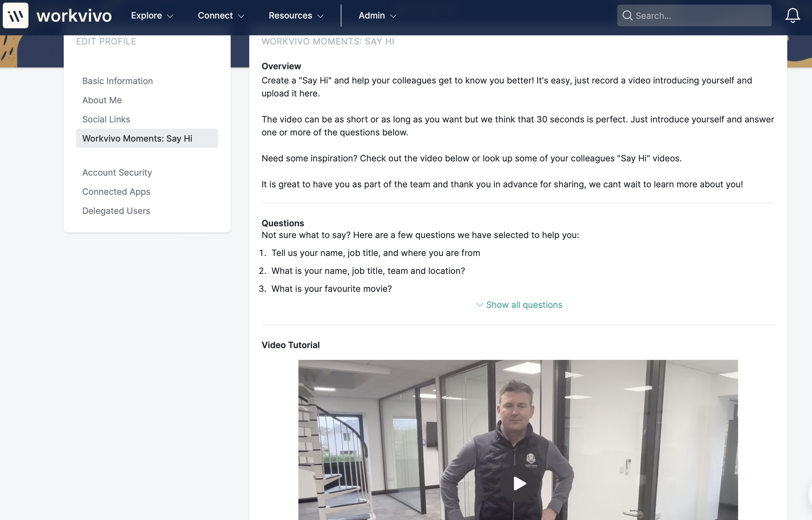This screenshot has width=812, height=520.
Task: Click question "Tell us your name, job title"
Action: [x=375, y=253]
